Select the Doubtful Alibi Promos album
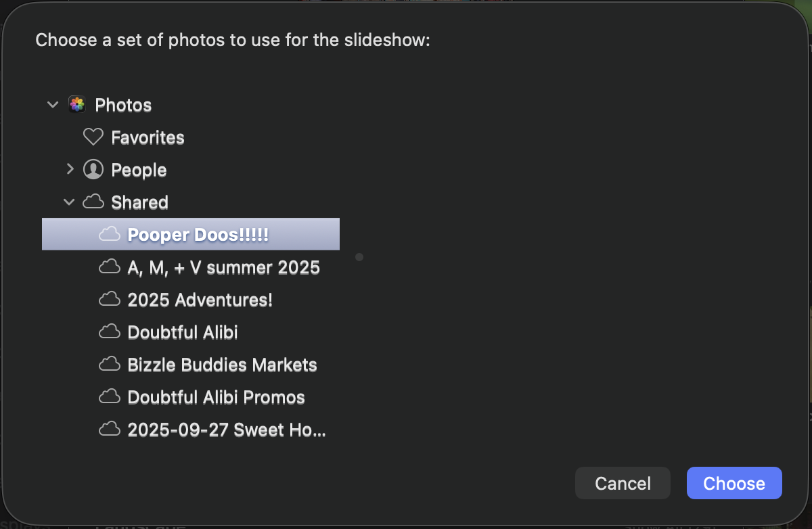The height and width of the screenshot is (529, 812). pos(216,397)
